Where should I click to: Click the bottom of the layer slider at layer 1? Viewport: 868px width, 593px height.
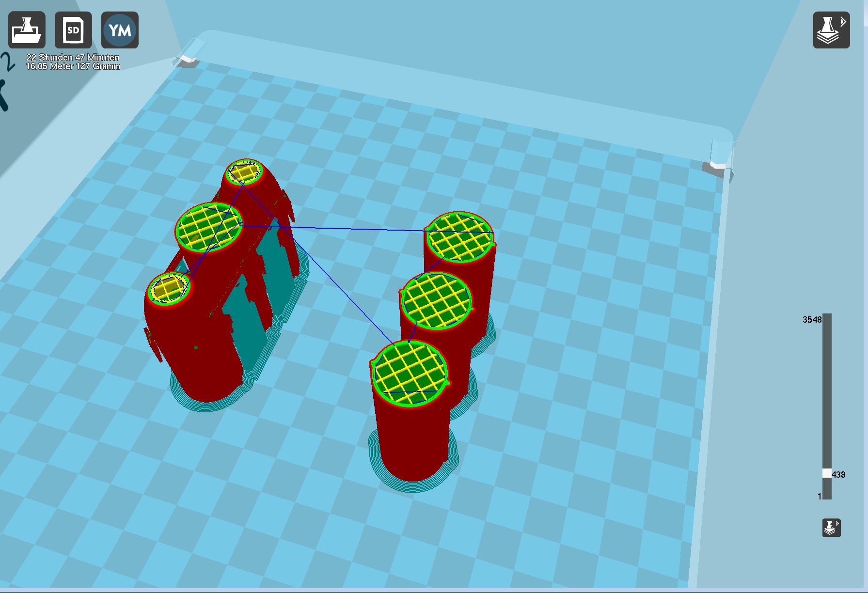pyautogui.click(x=827, y=496)
